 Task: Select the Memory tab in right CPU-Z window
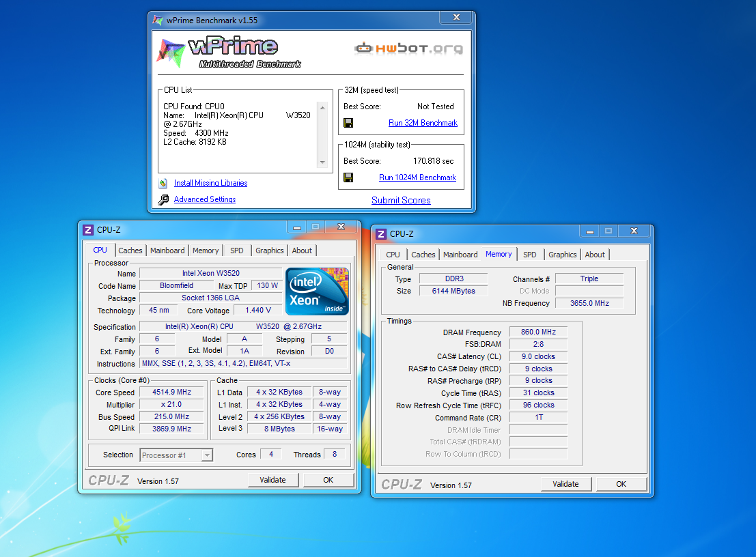(499, 254)
